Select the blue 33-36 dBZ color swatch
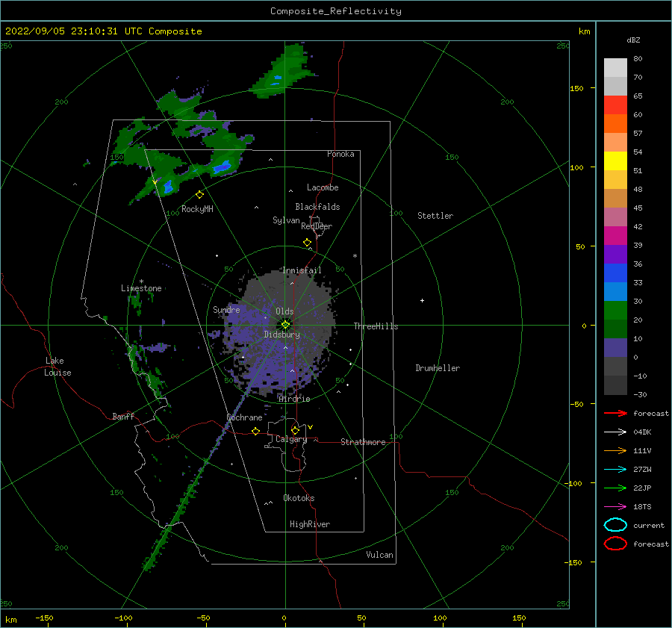 coord(615,273)
